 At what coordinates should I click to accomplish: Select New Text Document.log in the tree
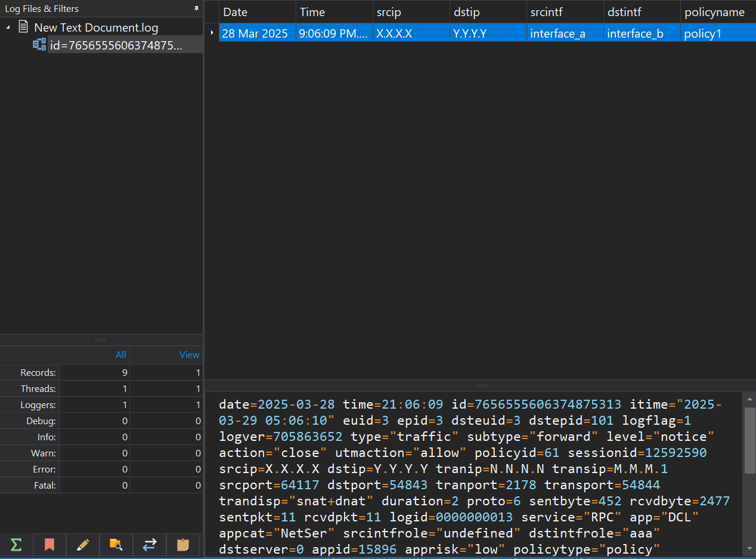point(96,27)
